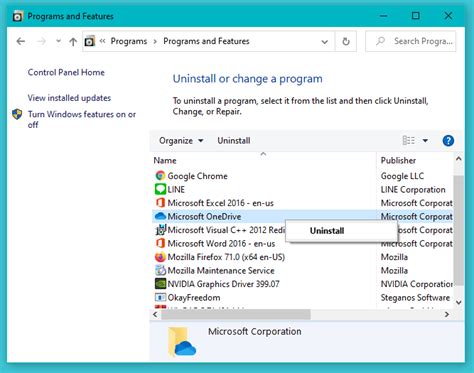Click the shield icon beside Windows features

[x=17, y=114]
